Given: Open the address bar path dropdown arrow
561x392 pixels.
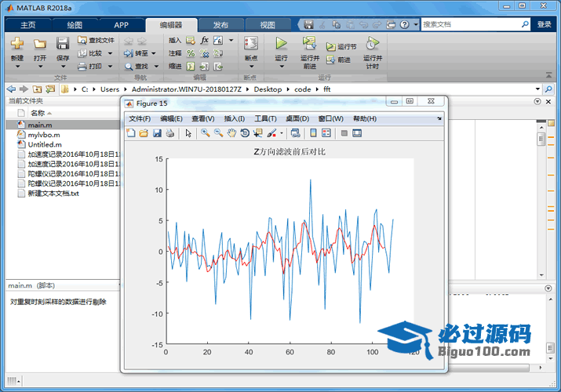Looking at the screenshot, I should pyautogui.click(x=537, y=89).
